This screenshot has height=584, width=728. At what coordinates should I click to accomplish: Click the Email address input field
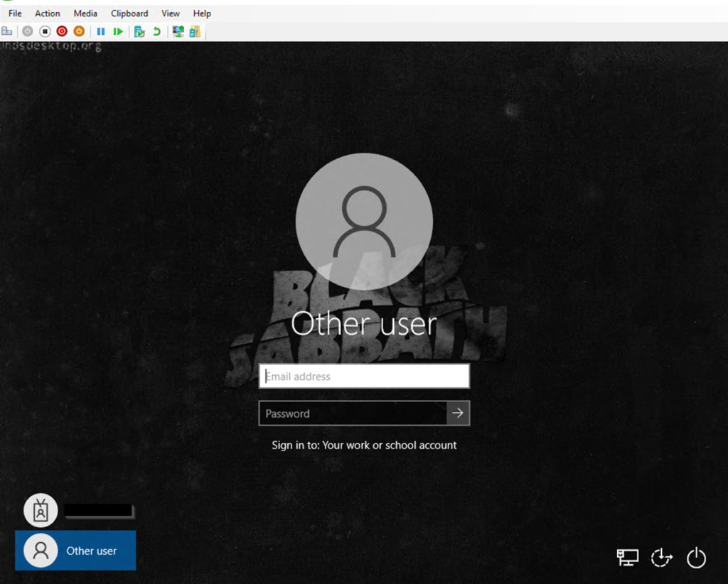364,377
